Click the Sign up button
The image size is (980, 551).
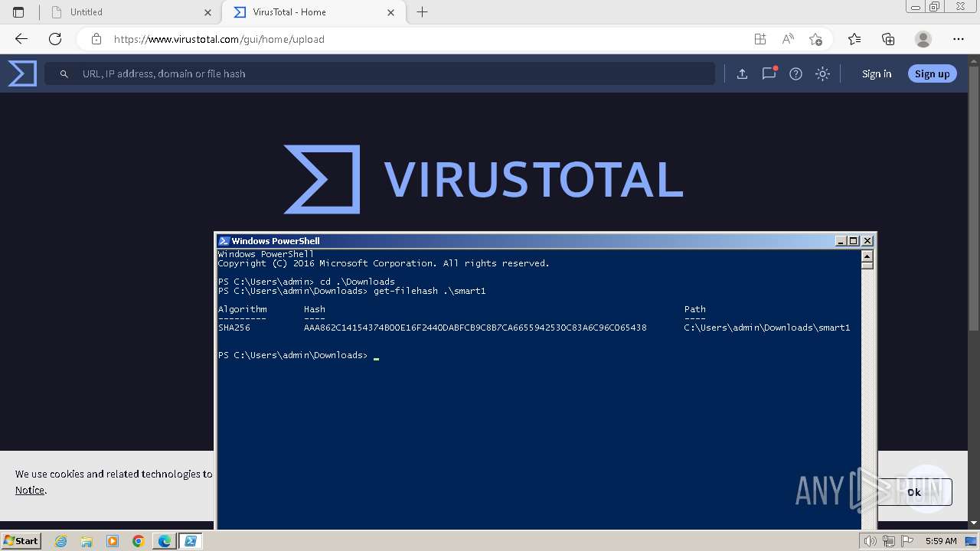point(932,73)
